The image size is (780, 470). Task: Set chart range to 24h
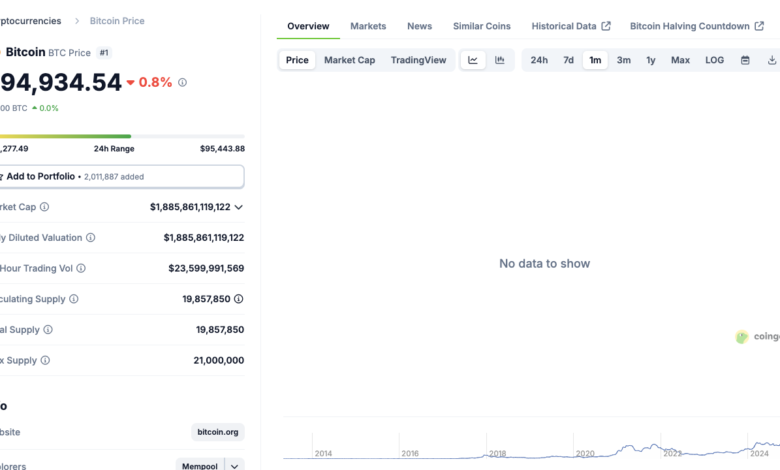539,60
